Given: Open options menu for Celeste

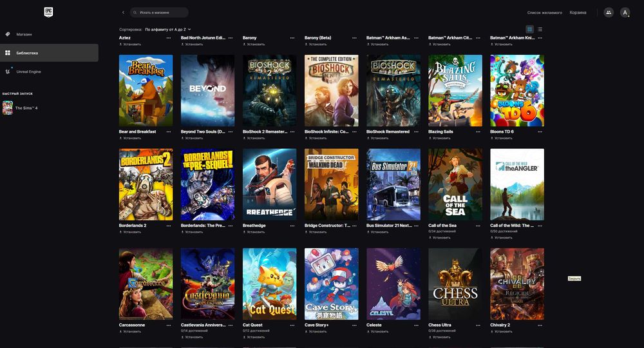Looking at the screenshot, I should tap(416, 325).
